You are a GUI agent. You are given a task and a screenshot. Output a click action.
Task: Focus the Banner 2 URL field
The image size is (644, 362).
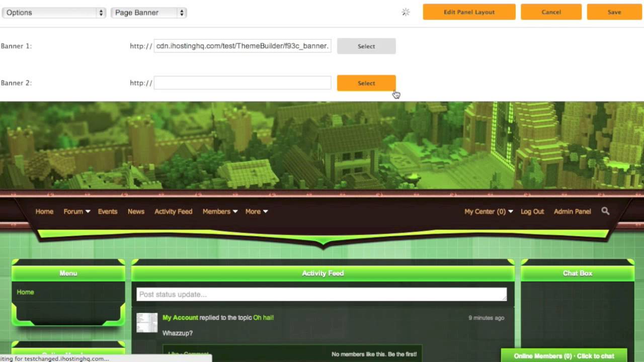tap(243, 83)
